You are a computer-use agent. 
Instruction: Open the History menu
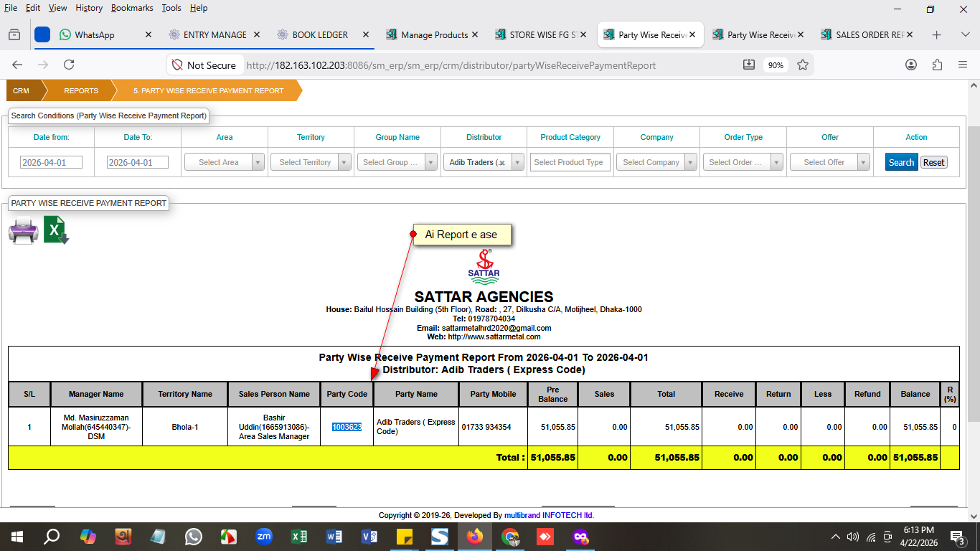coord(89,8)
